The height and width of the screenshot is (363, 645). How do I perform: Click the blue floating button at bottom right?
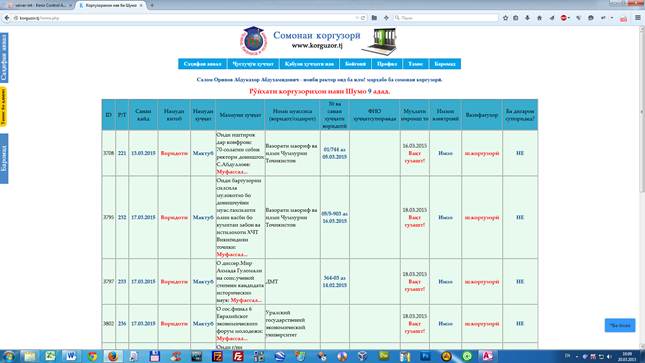point(619,325)
